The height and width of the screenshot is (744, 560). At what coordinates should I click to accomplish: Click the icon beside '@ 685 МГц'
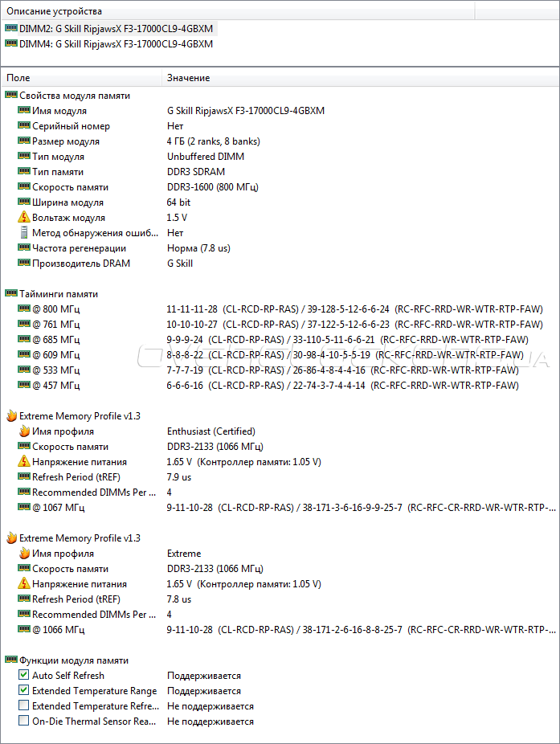(x=24, y=339)
